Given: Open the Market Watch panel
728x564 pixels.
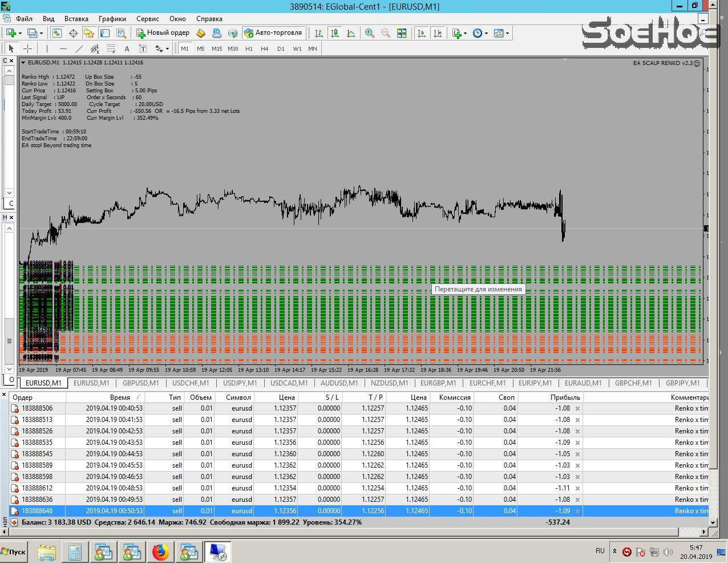Looking at the screenshot, I should (57, 33).
